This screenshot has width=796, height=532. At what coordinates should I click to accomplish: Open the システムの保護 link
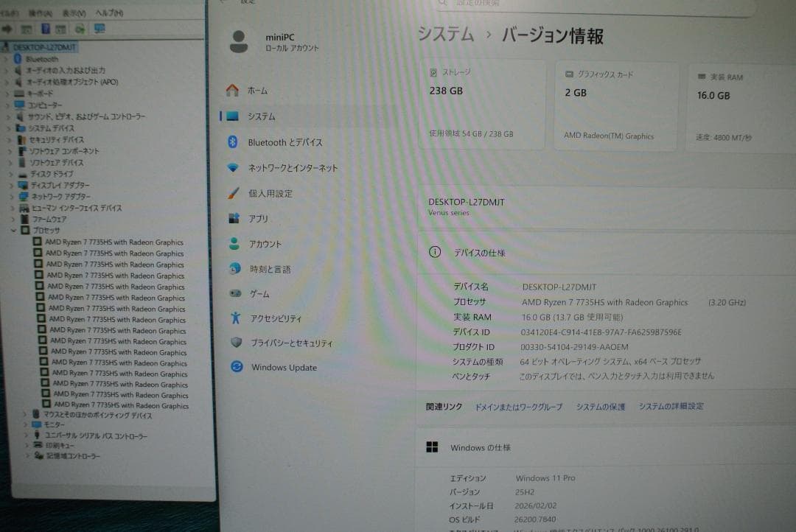pyautogui.click(x=601, y=407)
